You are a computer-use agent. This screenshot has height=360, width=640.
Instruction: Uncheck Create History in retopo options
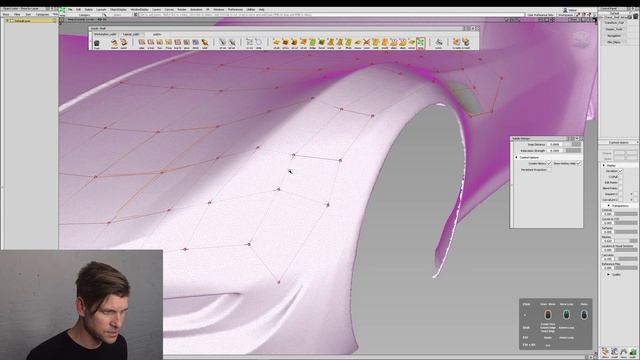tap(549, 163)
